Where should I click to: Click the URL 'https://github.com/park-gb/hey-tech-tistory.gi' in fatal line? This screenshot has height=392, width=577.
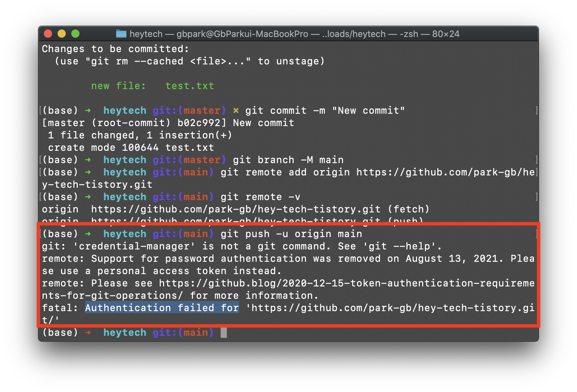point(393,308)
